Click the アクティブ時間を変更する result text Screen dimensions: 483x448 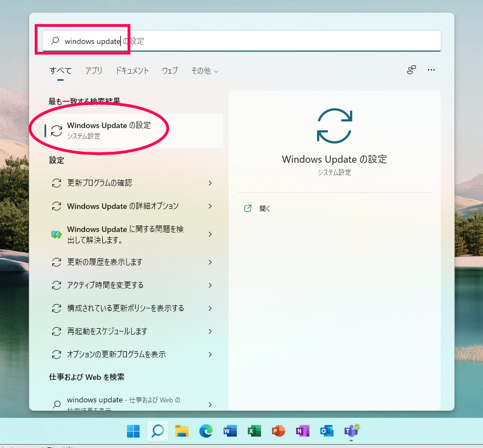[x=106, y=285]
